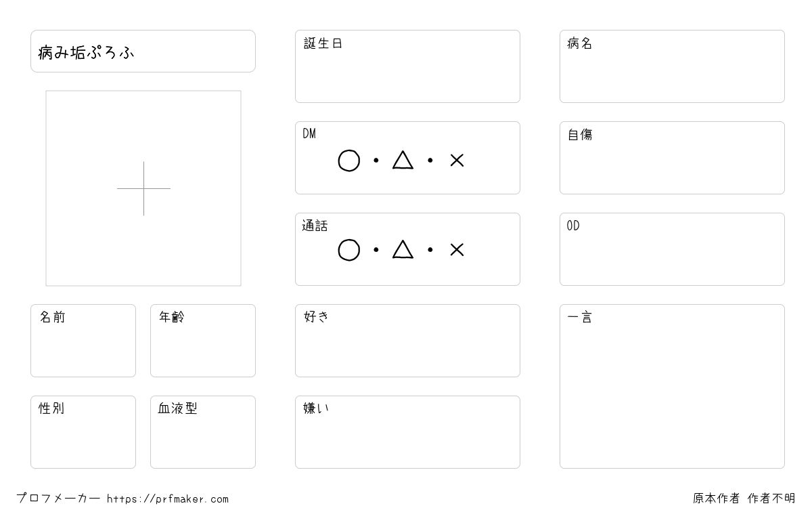Viewport: 812px width, 508px height.
Task: Select the circle symbol in the DM box
Action: (x=348, y=161)
